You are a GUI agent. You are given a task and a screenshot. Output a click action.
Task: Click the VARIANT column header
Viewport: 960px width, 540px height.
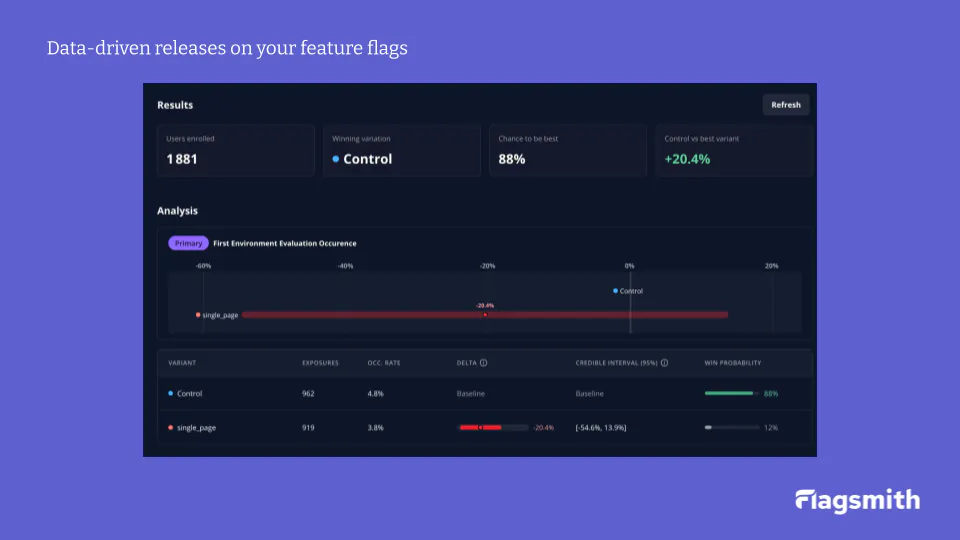[182, 363]
